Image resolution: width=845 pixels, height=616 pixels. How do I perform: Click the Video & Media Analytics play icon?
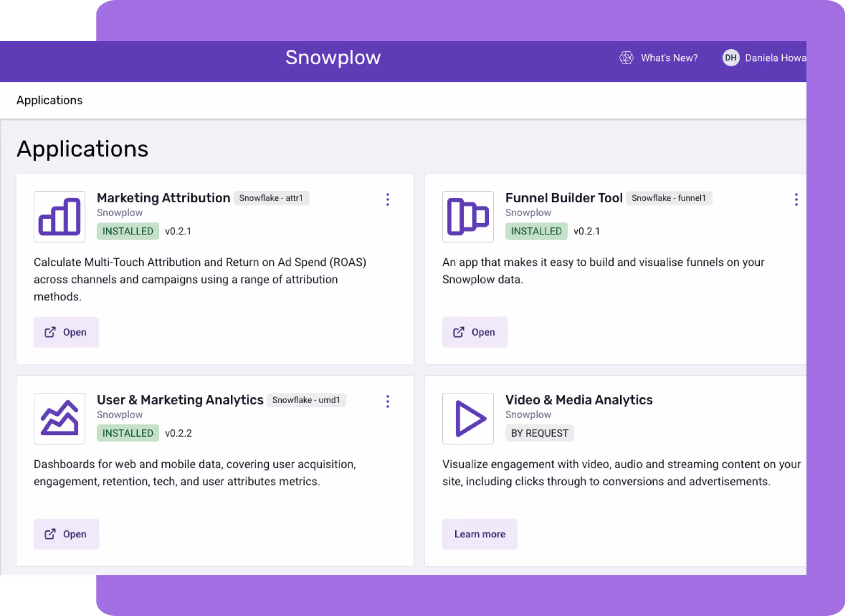pyautogui.click(x=468, y=419)
